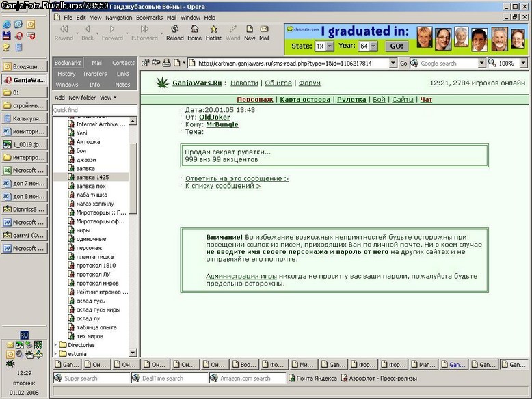
Task: Switch to Contacts panel tab
Action: (x=123, y=63)
